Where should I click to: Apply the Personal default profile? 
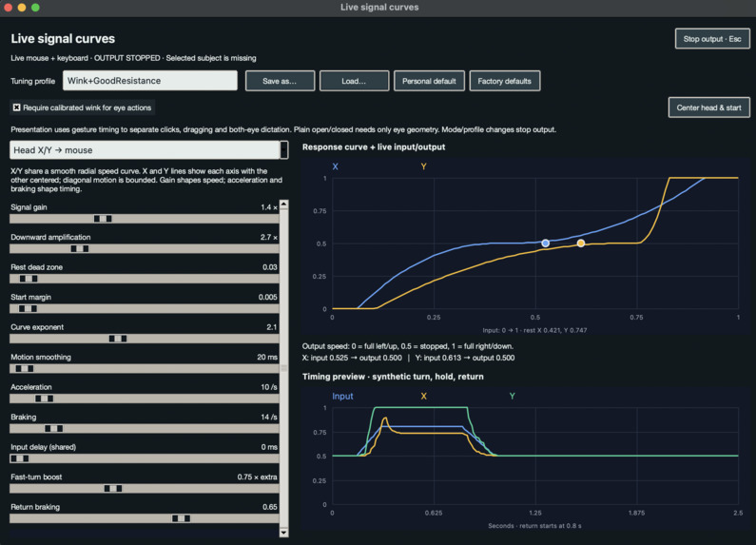coord(429,81)
